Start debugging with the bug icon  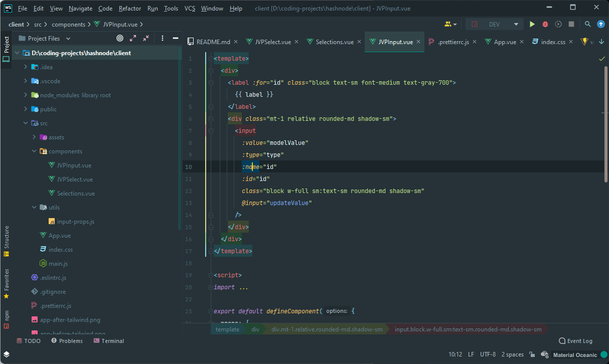(545, 24)
